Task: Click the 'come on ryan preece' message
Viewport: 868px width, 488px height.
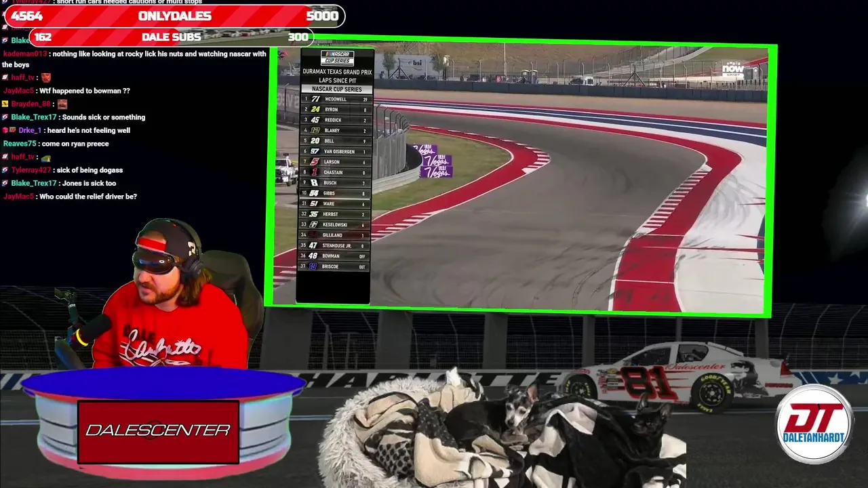Action: (x=75, y=144)
